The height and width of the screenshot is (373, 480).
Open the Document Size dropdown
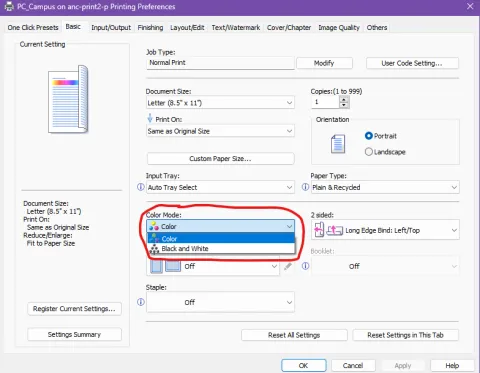(x=220, y=103)
